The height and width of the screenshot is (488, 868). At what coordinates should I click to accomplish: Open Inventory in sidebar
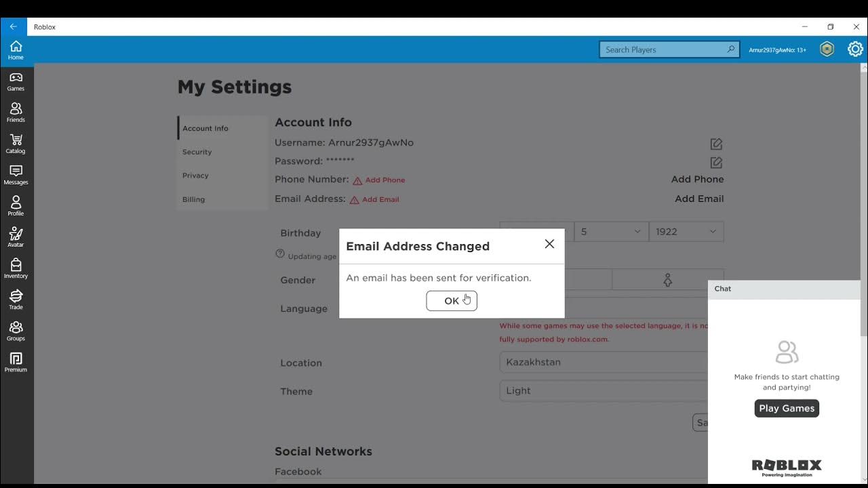16,268
